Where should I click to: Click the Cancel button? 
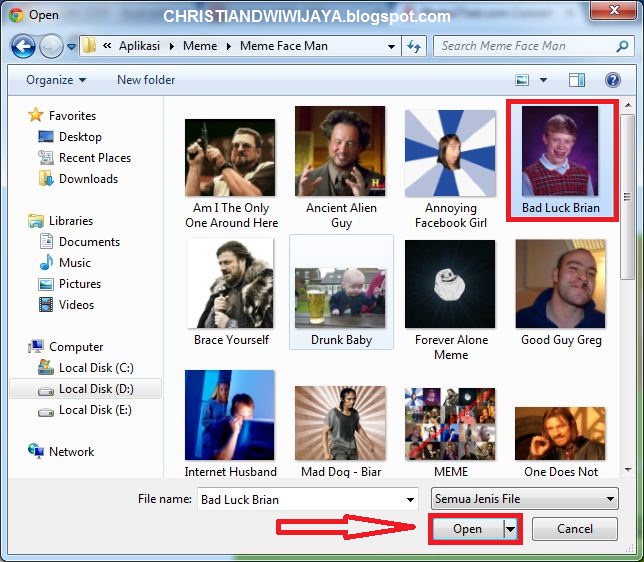coord(575,529)
